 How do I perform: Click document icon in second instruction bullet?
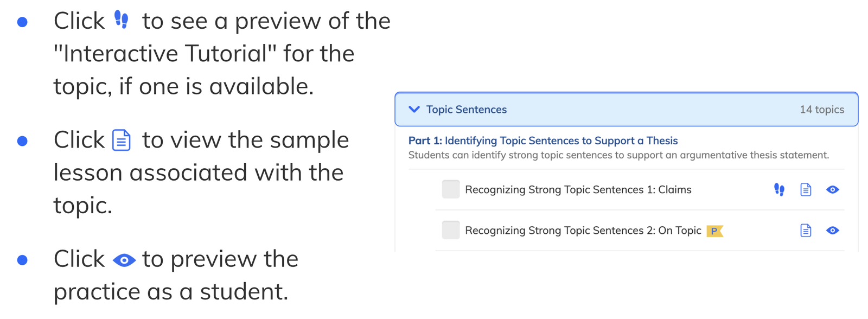121,140
